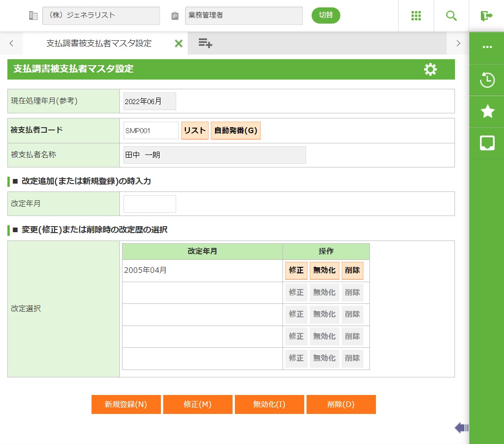Click the add new tab icon
This screenshot has height=444, width=504.
(205, 43)
